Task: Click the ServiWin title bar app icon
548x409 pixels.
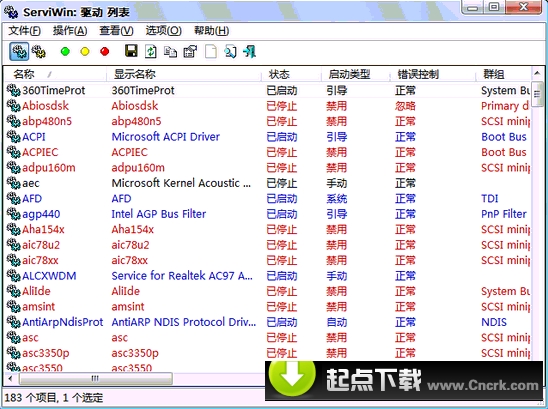Action: (x=11, y=12)
